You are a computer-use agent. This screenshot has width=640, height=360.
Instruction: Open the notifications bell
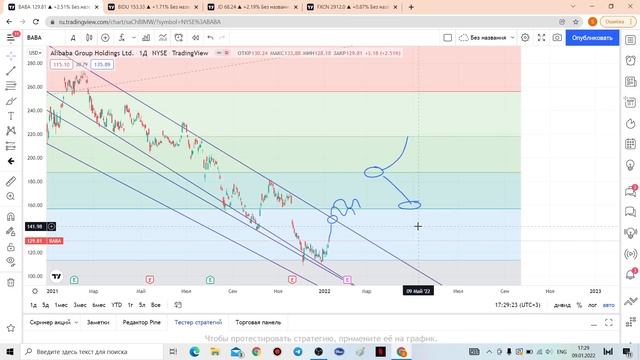click(631, 274)
